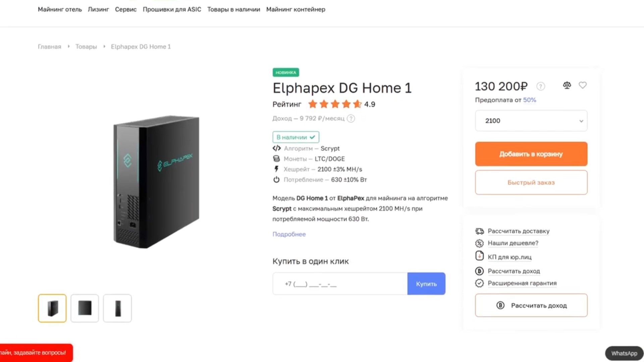644x362 pixels.
Task: Add product to favorites with heart icon
Action: [x=583, y=85]
